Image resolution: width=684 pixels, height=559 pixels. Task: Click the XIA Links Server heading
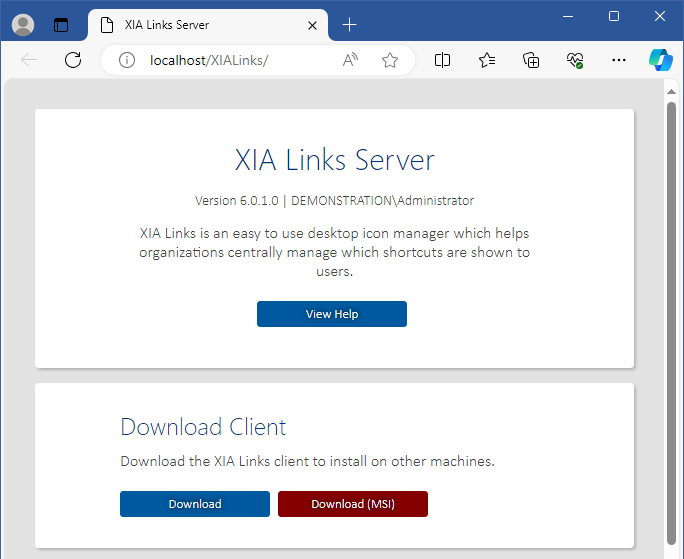(x=334, y=160)
